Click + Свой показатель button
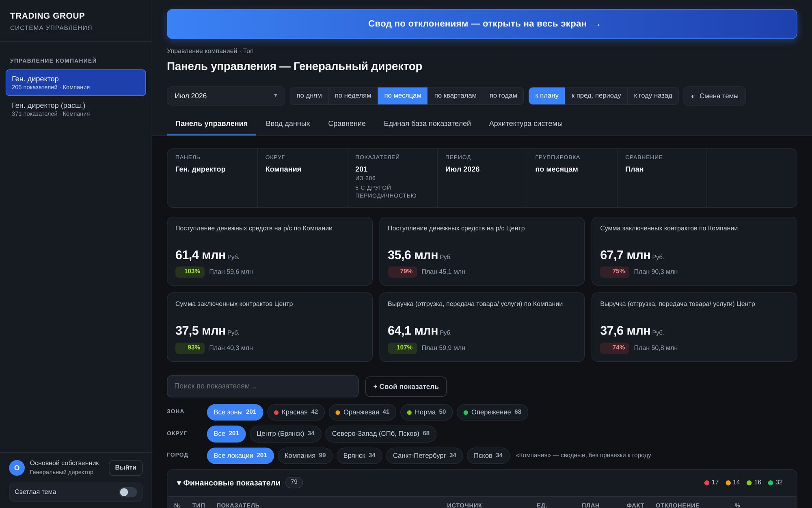812x508 pixels. coord(406,386)
